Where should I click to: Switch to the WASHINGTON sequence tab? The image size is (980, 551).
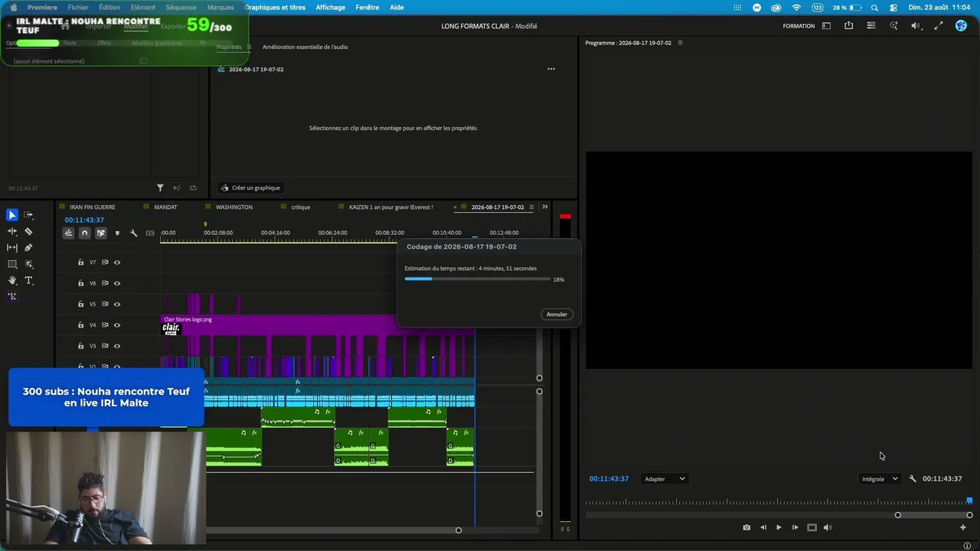pos(234,207)
